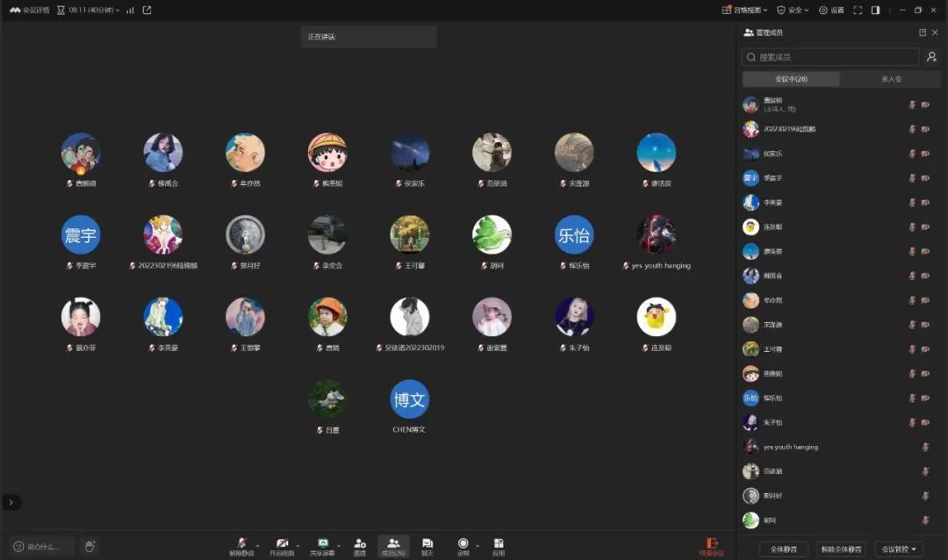948x560 pixels.
Task: Expand the 安全 dropdown in top bar
Action: pyautogui.click(x=794, y=11)
